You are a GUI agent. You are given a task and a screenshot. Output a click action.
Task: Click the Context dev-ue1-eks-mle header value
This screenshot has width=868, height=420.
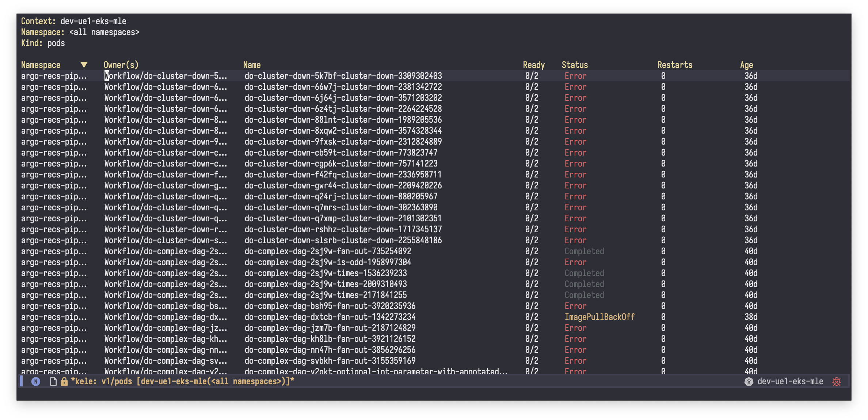coord(93,21)
